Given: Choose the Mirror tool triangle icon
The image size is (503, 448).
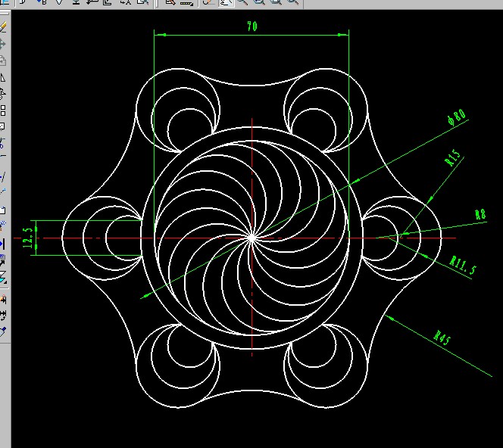Looking at the screenshot, I should point(3,78).
